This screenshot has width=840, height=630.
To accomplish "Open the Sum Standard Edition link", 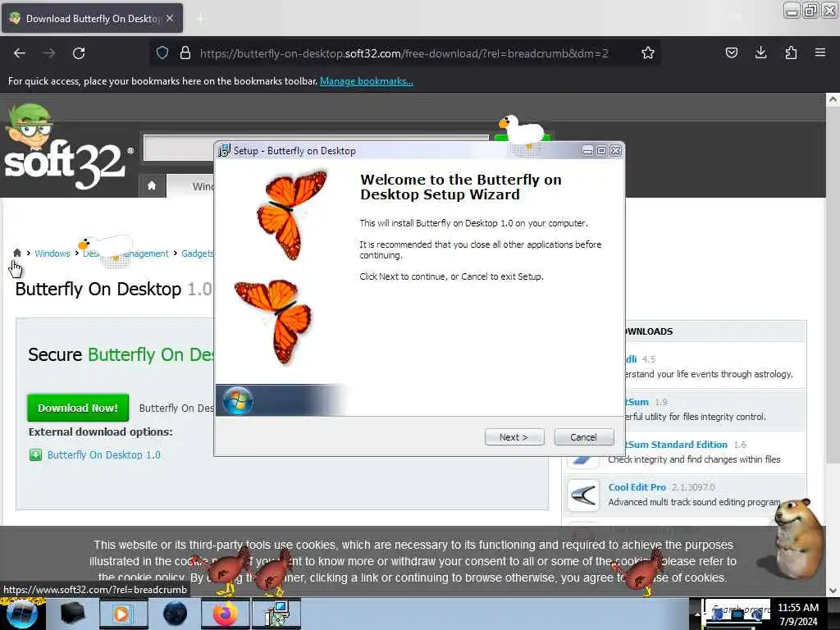I will point(677,444).
